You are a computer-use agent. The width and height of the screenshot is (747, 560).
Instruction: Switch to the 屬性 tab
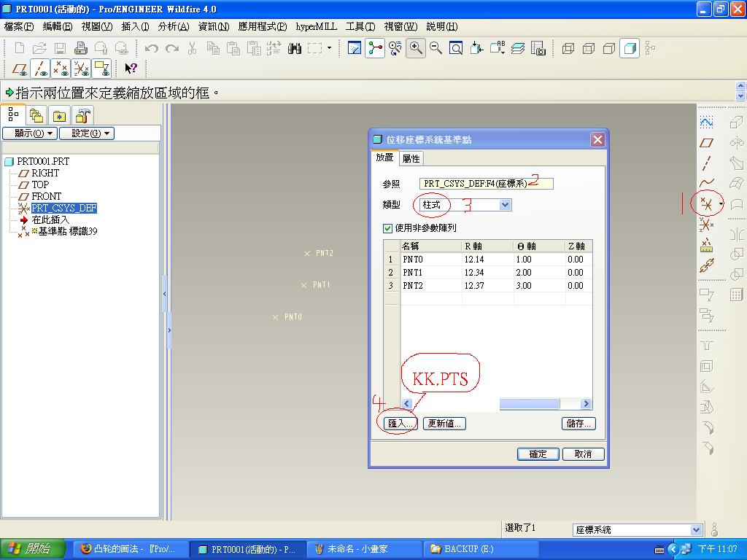[x=411, y=158]
